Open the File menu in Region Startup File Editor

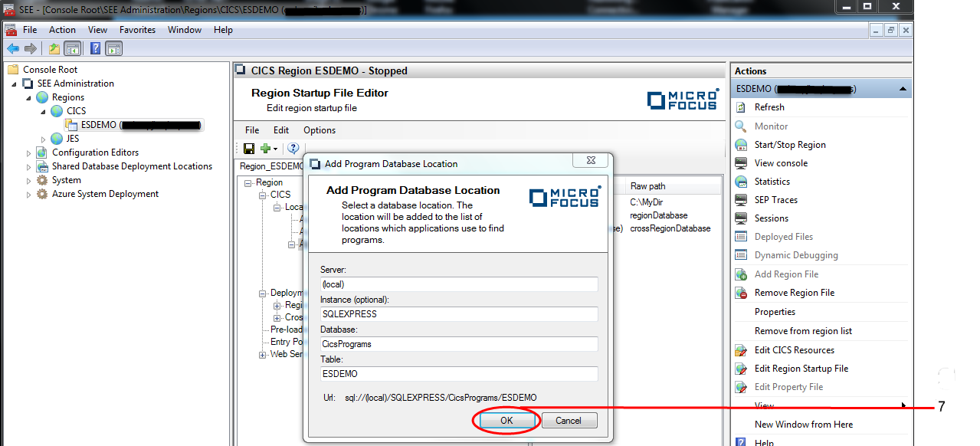[x=252, y=130]
